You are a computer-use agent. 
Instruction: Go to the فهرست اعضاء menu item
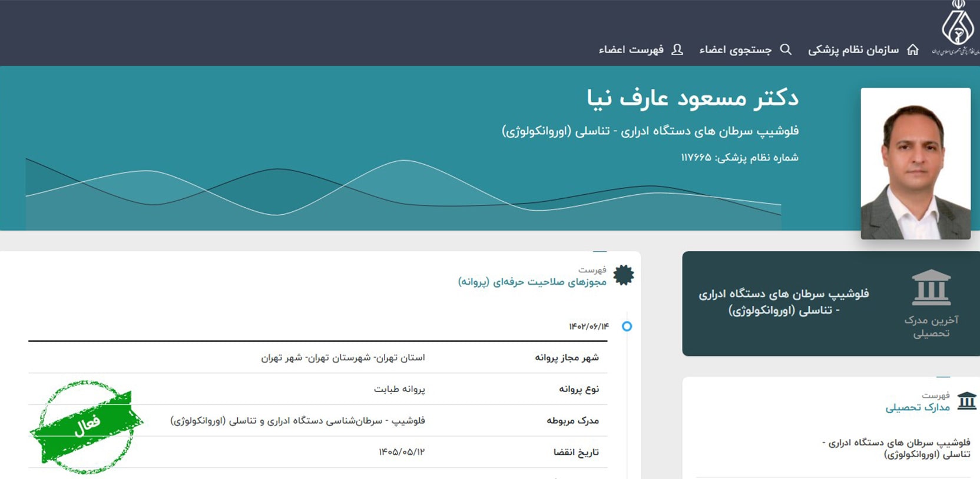tap(631, 50)
